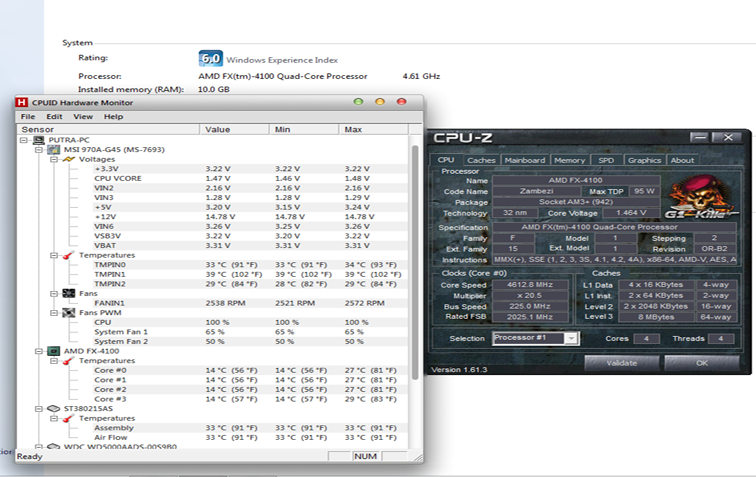The height and width of the screenshot is (477, 756).
Task: Click the AMD FX-4100 Temperatures thermometer icon
Action: click(69, 361)
